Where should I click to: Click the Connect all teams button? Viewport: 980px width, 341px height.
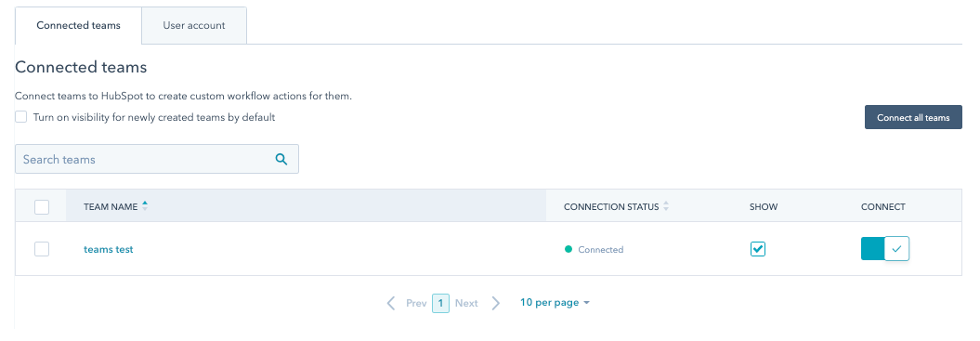coord(913,117)
